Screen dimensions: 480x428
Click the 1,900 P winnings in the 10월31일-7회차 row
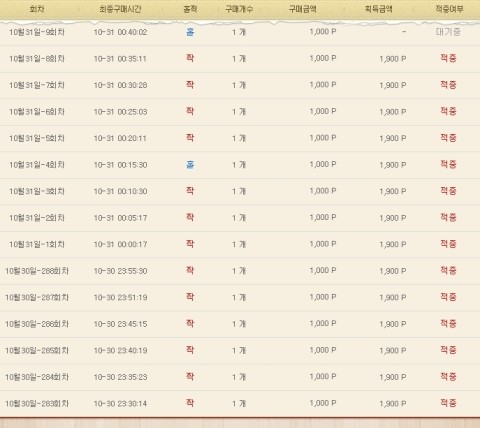pyautogui.click(x=393, y=85)
